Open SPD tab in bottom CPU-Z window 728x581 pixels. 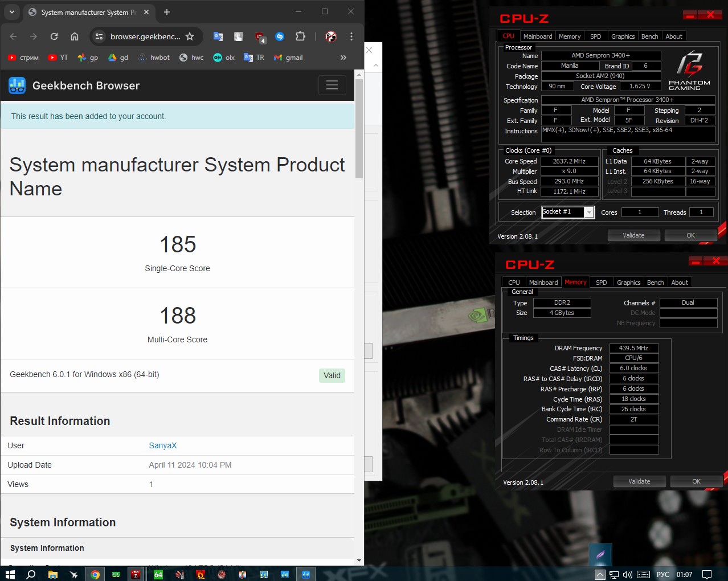pos(602,283)
